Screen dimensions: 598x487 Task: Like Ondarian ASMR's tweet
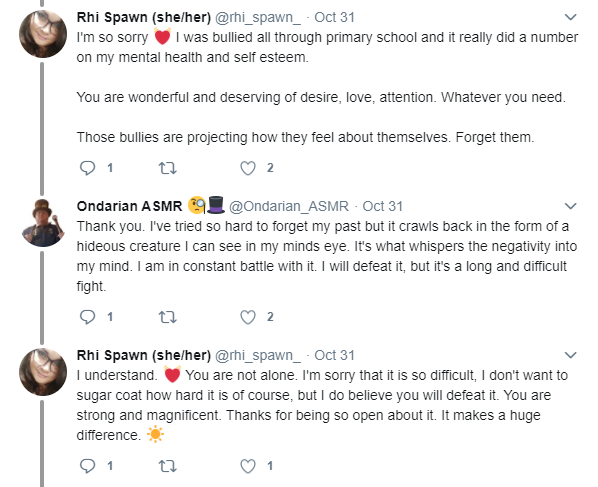click(x=248, y=317)
